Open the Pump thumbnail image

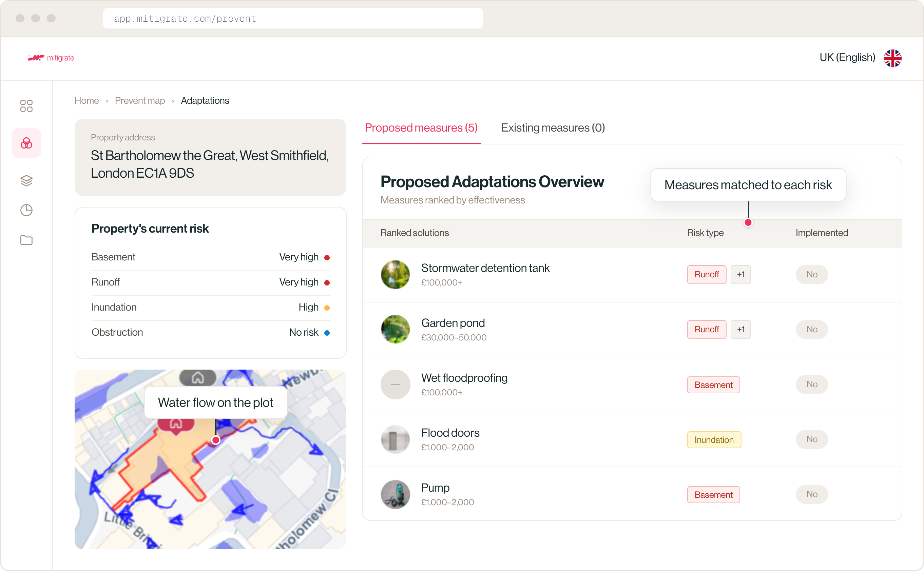[395, 494]
